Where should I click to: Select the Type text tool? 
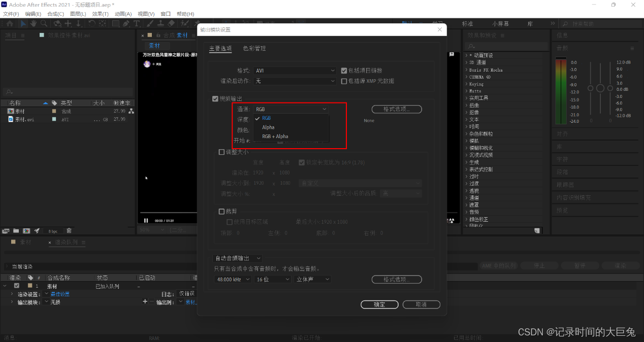(x=137, y=23)
